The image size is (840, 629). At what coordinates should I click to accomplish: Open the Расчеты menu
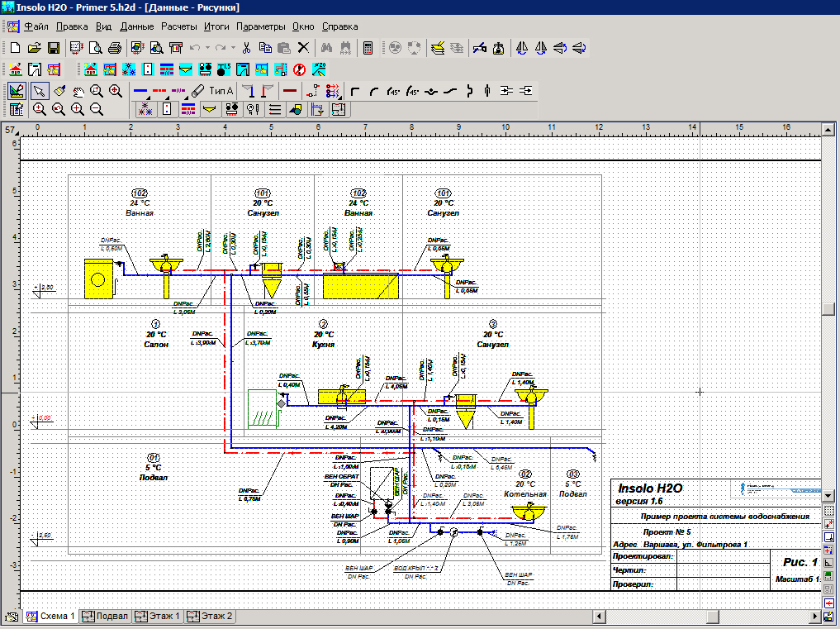tap(179, 26)
